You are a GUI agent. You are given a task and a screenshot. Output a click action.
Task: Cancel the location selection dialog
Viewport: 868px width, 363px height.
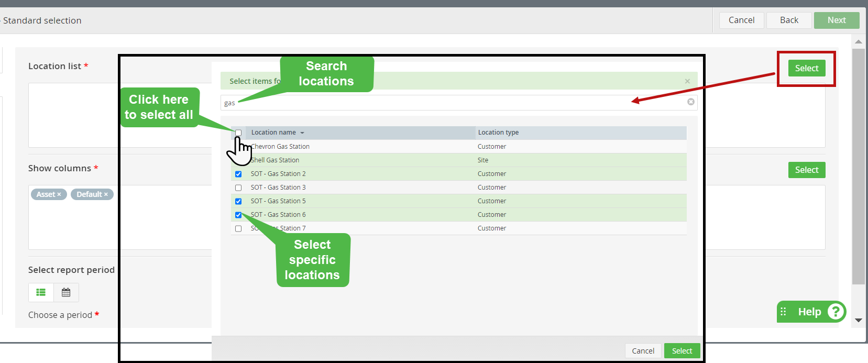[643, 351]
